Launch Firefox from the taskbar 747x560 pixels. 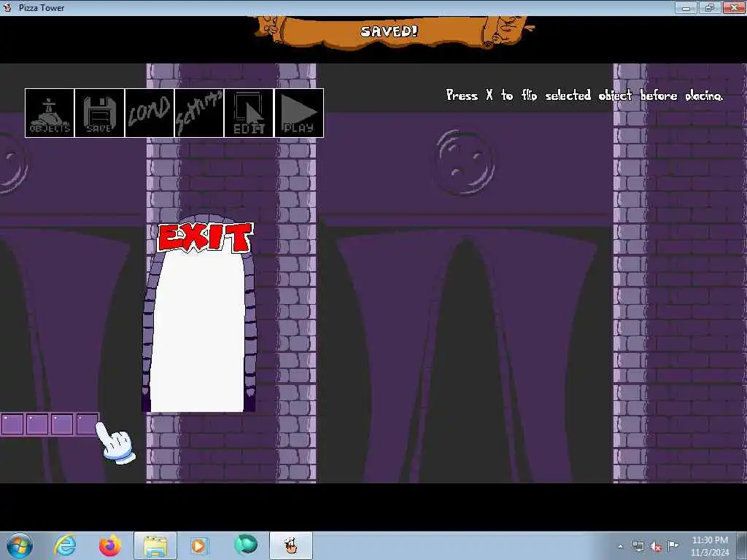110,545
